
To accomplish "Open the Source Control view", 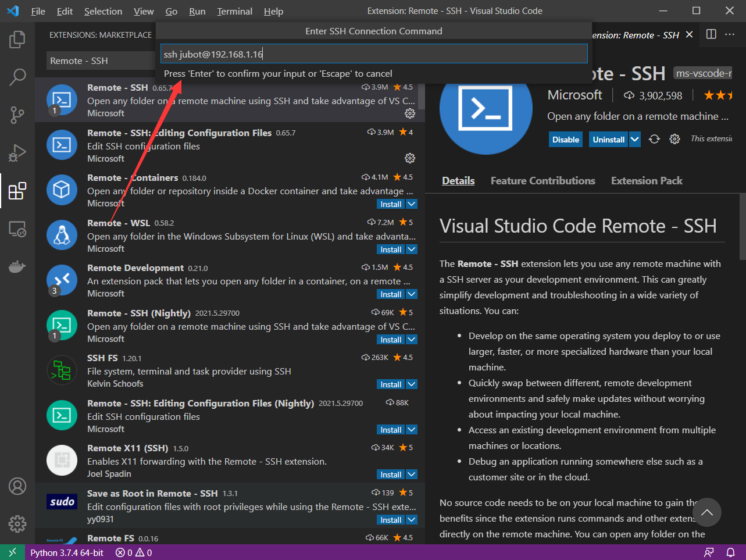I will pos(17,115).
